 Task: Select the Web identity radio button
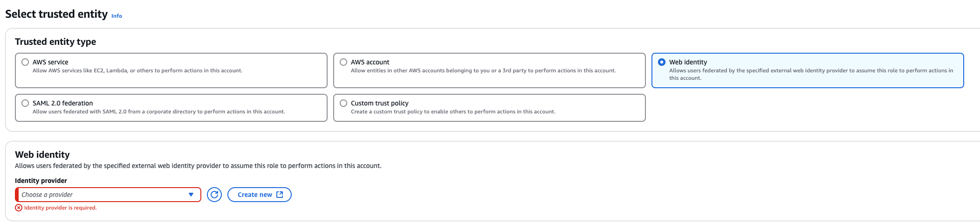point(662,62)
